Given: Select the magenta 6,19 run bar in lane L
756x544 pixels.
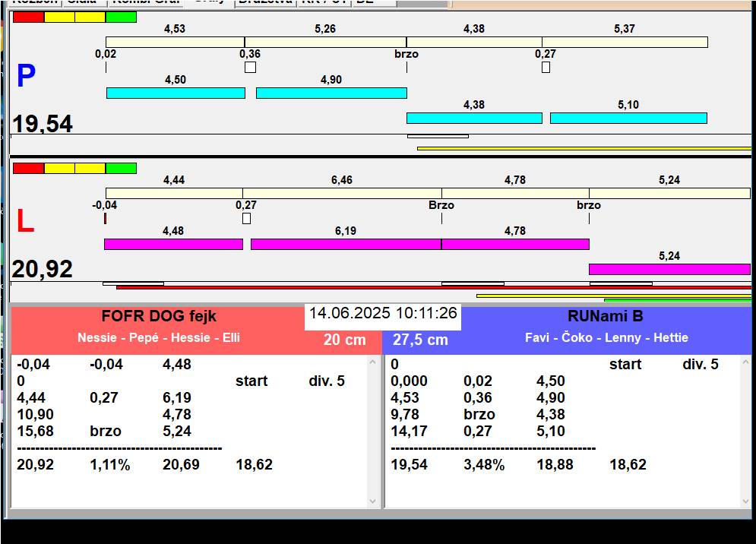Looking at the screenshot, I should coord(346,244).
